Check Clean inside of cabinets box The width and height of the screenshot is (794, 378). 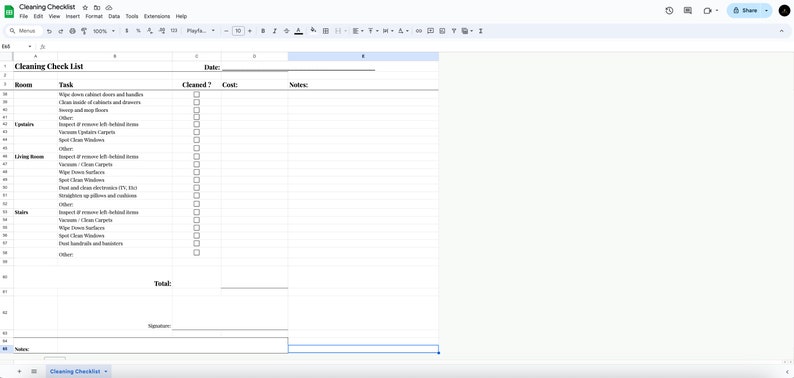point(196,102)
